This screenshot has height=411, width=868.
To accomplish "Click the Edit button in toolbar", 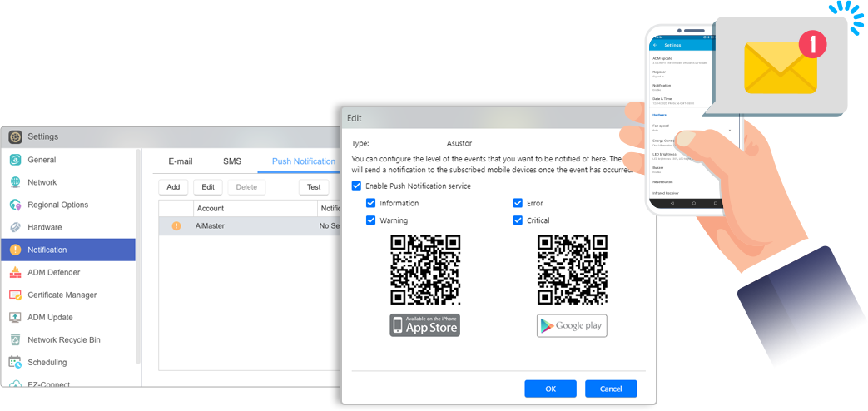I will [x=208, y=187].
